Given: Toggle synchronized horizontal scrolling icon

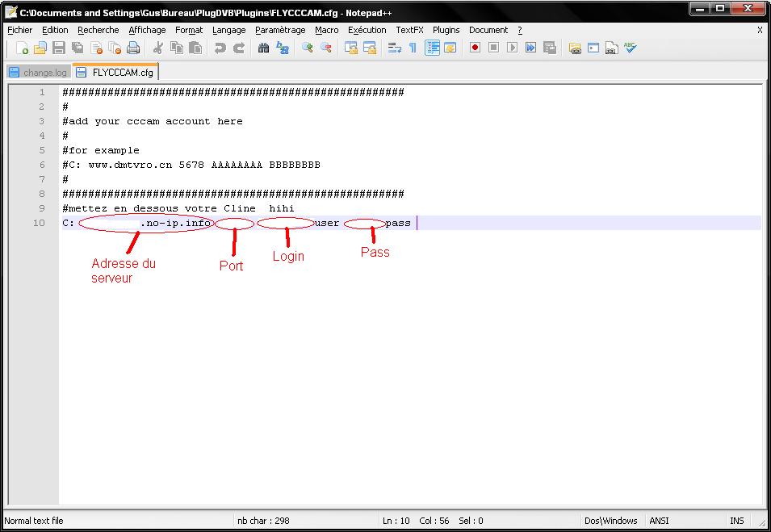Looking at the screenshot, I should tap(370, 48).
